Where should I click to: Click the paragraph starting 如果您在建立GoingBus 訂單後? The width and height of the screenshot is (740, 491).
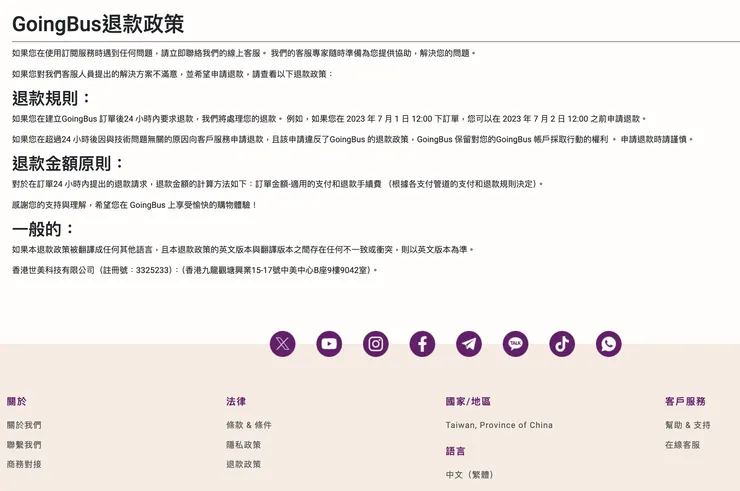click(x=329, y=119)
